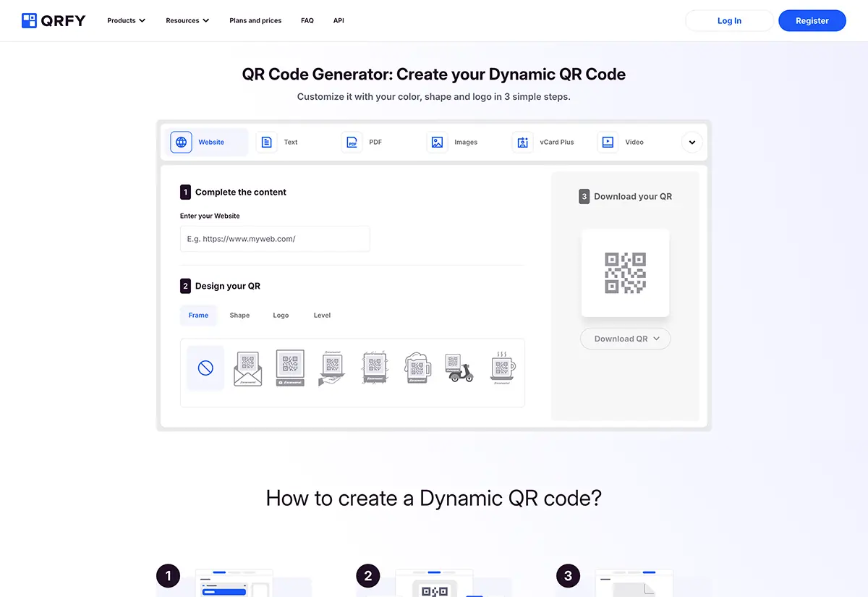868x597 pixels.
Task: Select the PDF file icon
Action: (352, 142)
